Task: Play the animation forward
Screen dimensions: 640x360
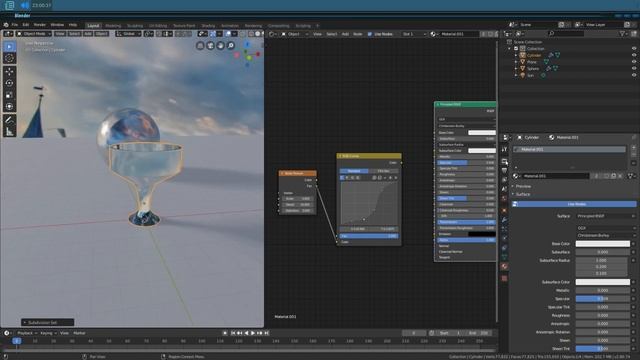Action: [x=253, y=333]
